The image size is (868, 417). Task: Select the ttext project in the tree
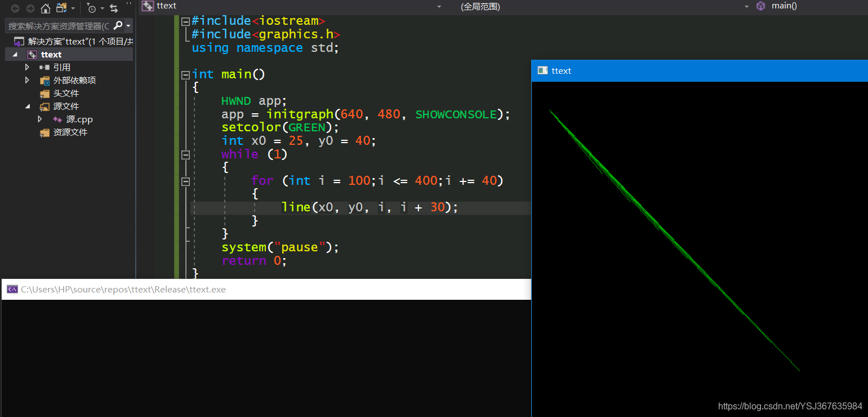pos(51,55)
